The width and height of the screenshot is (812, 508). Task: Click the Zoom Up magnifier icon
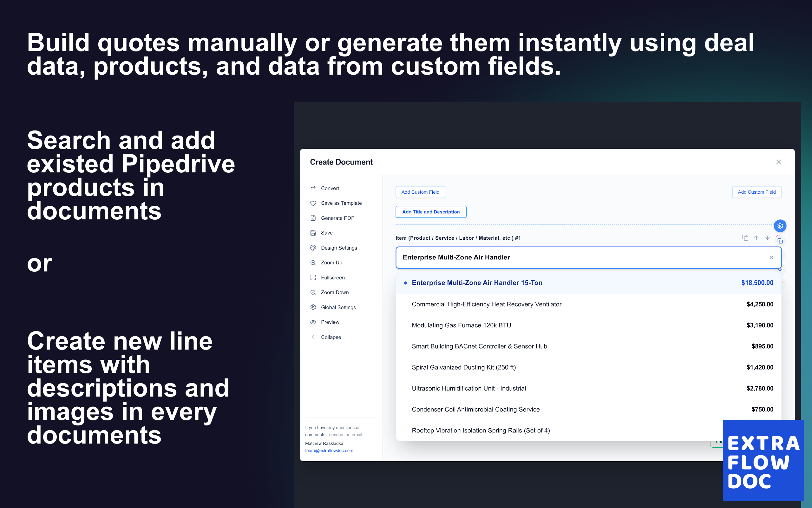pos(313,262)
